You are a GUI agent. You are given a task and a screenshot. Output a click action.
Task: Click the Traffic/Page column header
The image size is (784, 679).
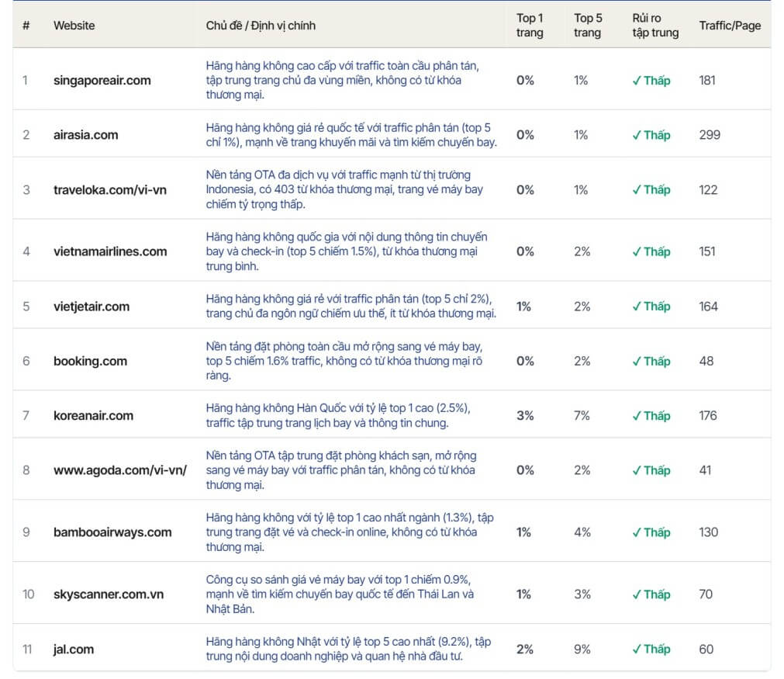730,26
